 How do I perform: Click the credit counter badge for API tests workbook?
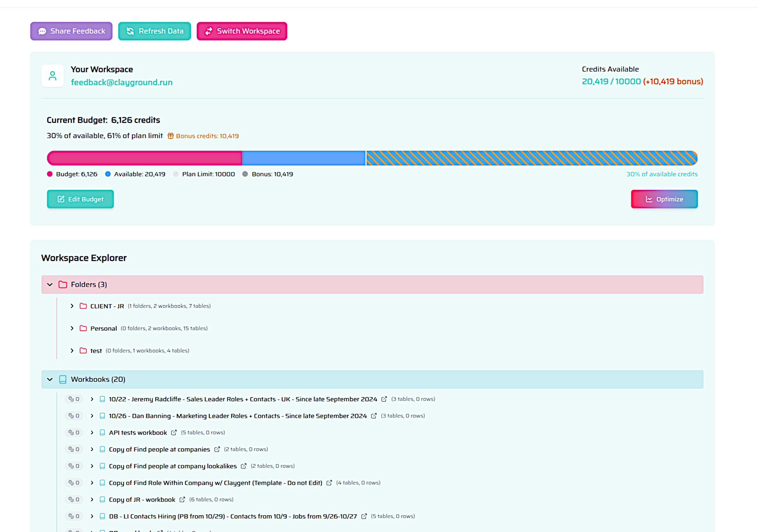[x=74, y=432]
